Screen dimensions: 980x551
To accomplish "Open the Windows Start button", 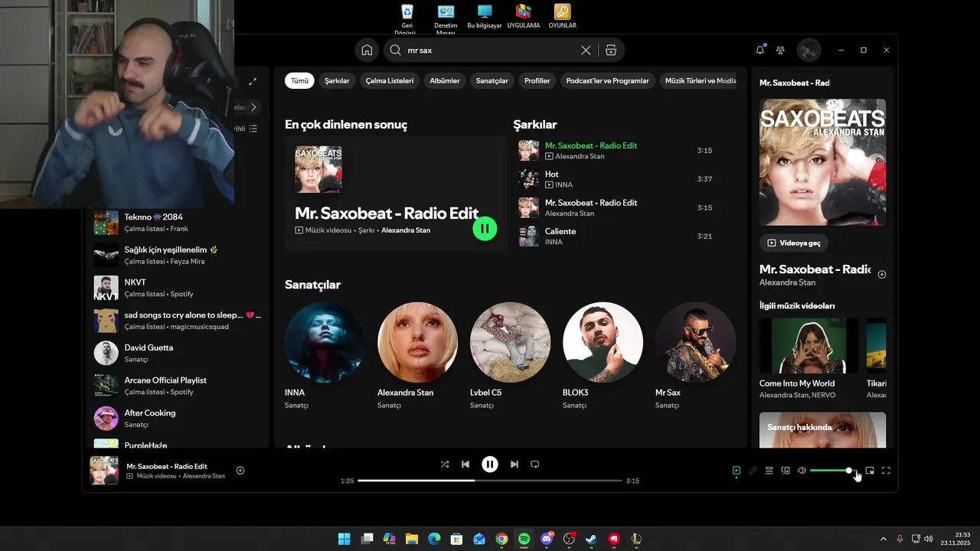I will [x=345, y=539].
